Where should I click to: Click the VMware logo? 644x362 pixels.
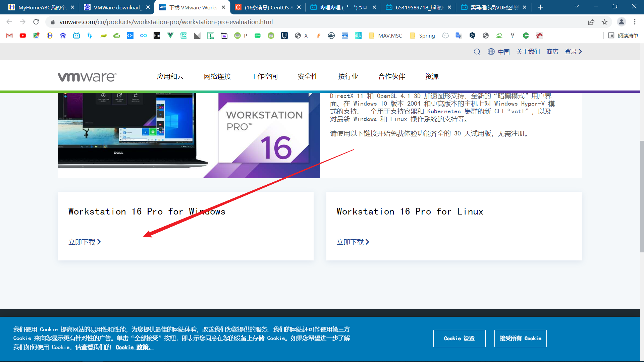tap(87, 77)
